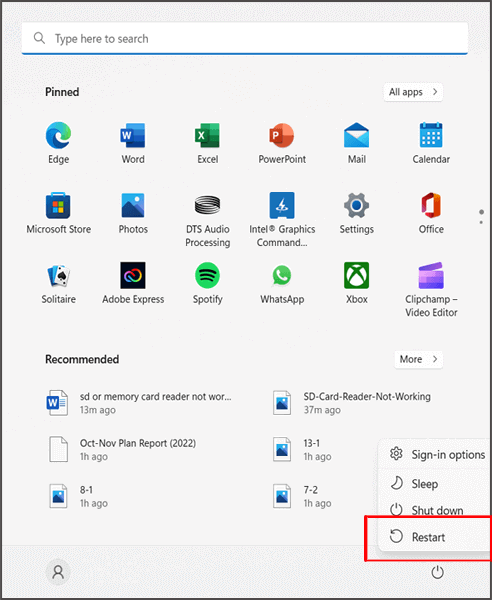Go to next pinned page dot
Image resolution: width=492 pixels, height=600 pixels.
click(481, 222)
